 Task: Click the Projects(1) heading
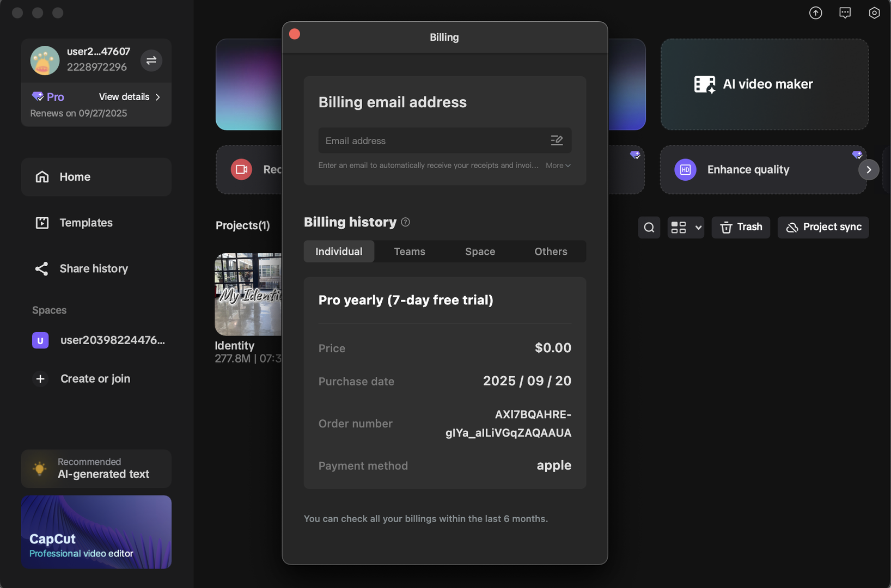pyautogui.click(x=242, y=225)
